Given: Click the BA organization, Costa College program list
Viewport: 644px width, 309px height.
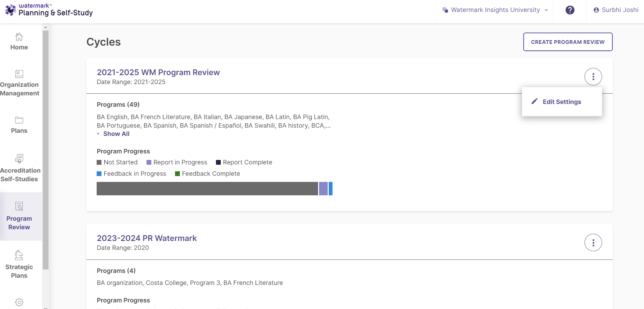Looking at the screenshot, I should (x=190, y=282).
